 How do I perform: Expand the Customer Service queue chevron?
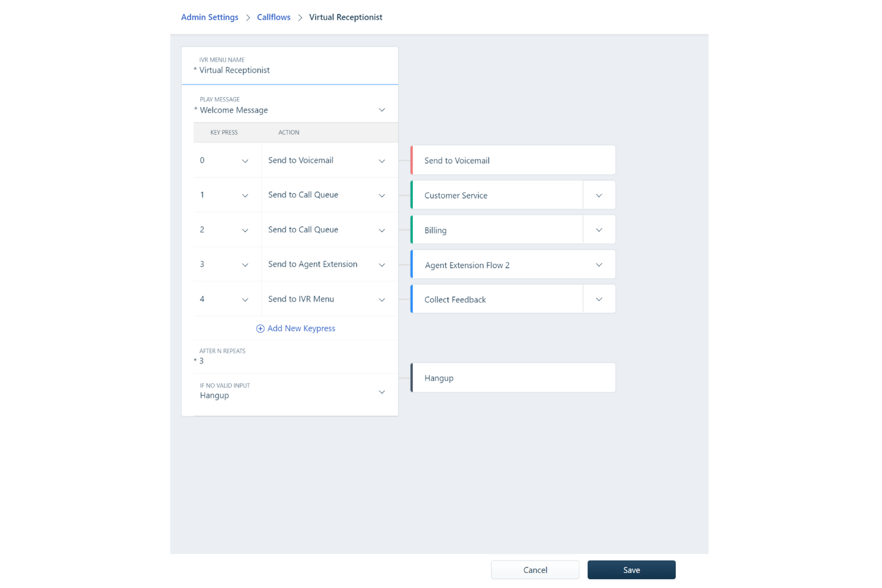[599, 195]
